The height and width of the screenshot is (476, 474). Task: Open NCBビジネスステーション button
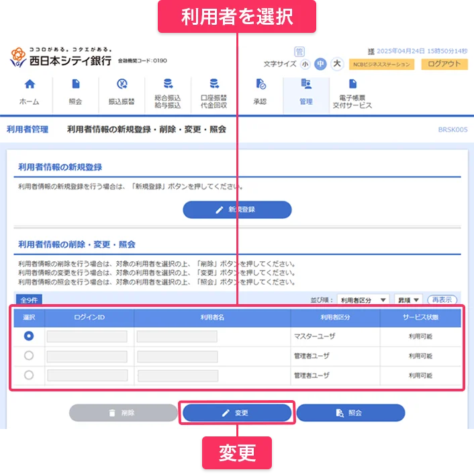click(381, 64)
